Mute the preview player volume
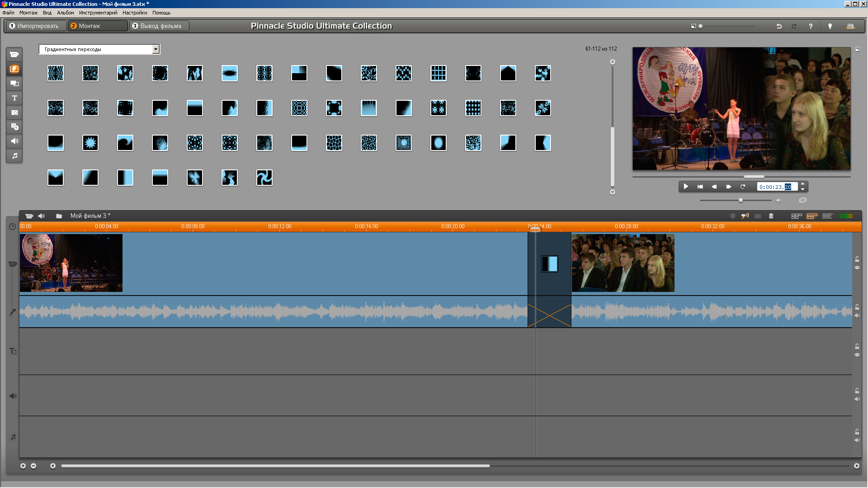This screenshot has height=488, width=868. (778, 200)
